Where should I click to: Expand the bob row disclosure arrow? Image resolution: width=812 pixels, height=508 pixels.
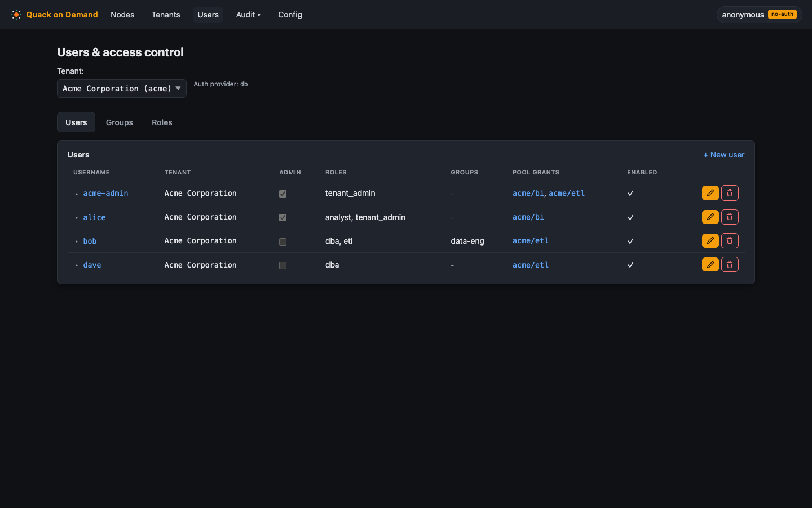(77, 242)
